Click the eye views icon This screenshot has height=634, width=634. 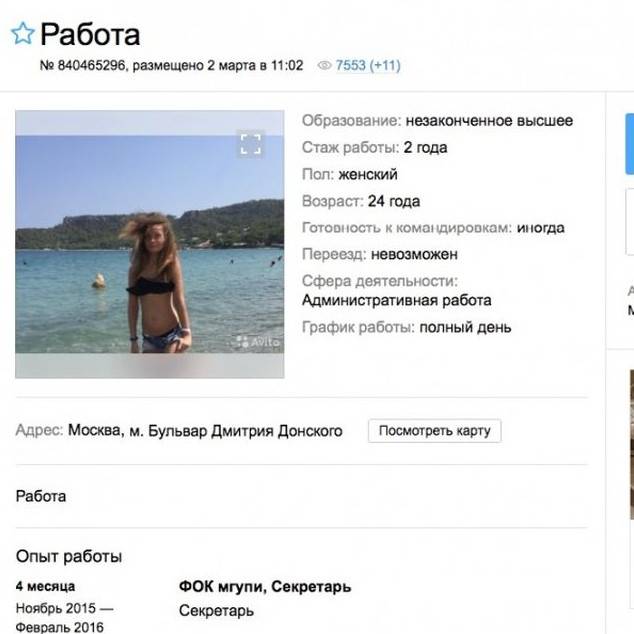(324, 66)
